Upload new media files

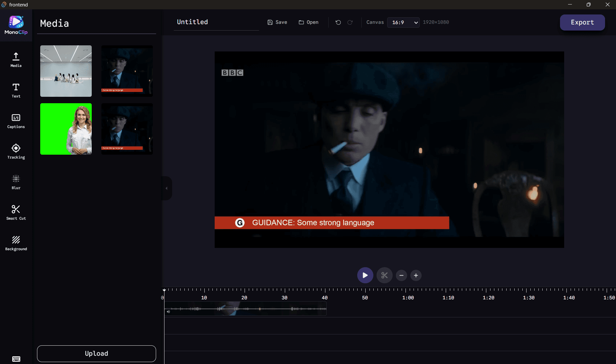tap(97, 353)
